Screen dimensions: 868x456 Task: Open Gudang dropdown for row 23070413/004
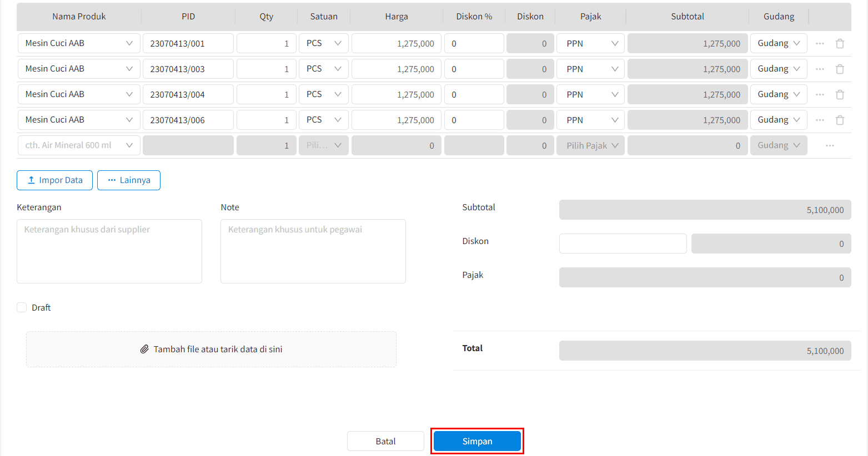[779, 94]
